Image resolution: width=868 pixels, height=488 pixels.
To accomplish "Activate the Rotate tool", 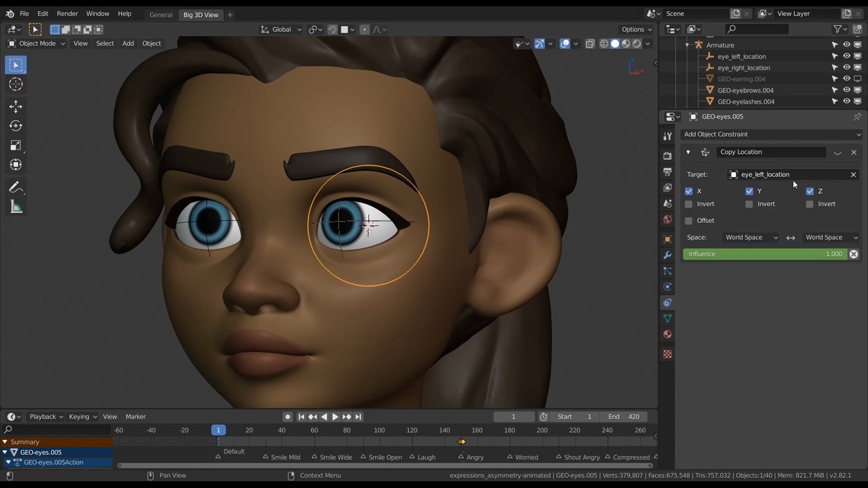I will coord(16,125).
